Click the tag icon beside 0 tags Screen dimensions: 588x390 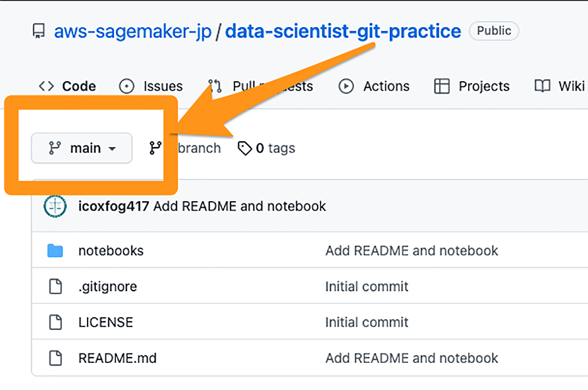(245, 148)
